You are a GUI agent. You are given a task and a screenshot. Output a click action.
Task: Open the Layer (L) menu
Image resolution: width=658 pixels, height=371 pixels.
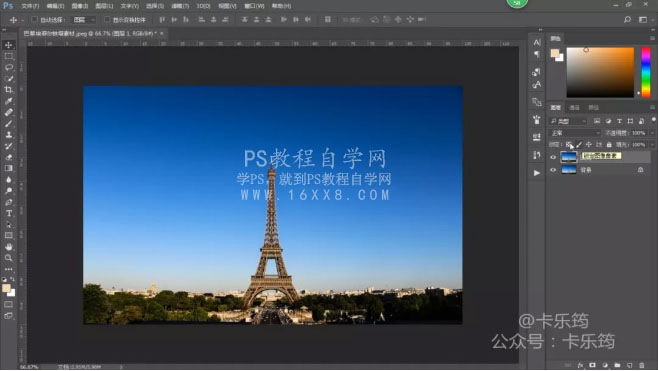(104, 6)
